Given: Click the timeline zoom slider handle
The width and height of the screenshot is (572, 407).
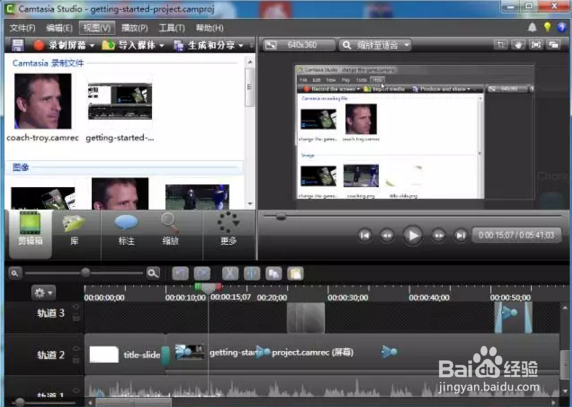Looking at the screenshot, I should point(86,272).
